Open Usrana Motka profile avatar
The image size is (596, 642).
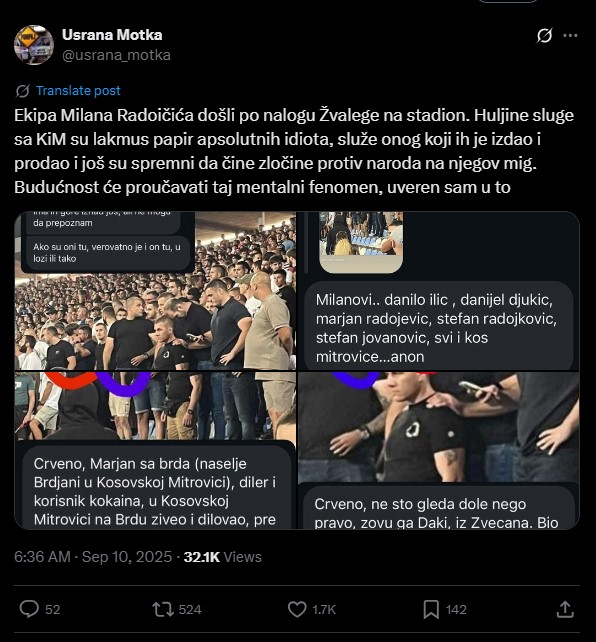34,45
